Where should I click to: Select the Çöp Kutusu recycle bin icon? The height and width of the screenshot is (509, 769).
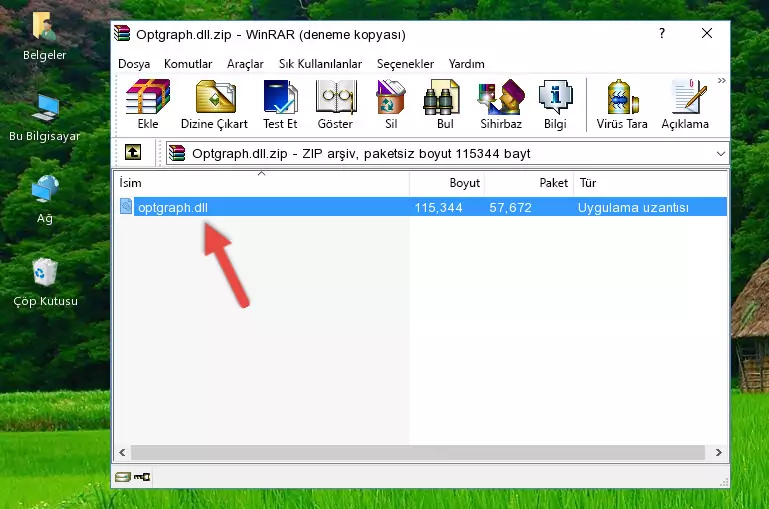coord(45,282)
